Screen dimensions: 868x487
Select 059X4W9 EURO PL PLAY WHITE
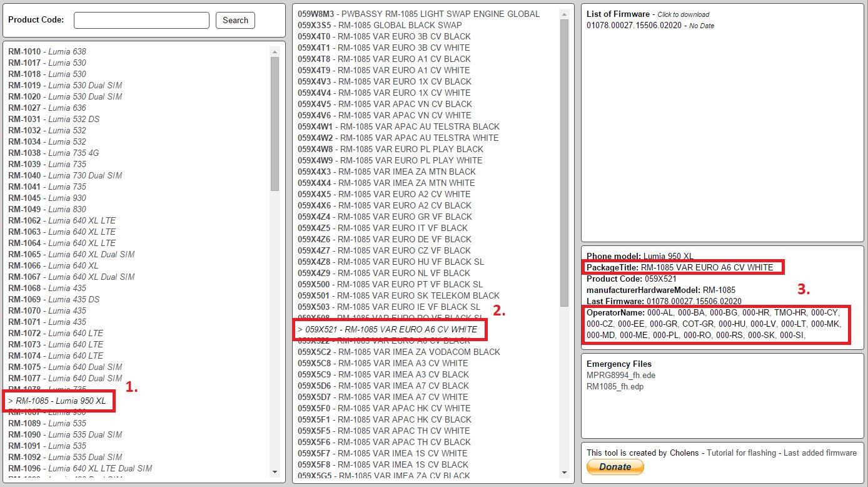pyautogui.click(x=390, y=160)
